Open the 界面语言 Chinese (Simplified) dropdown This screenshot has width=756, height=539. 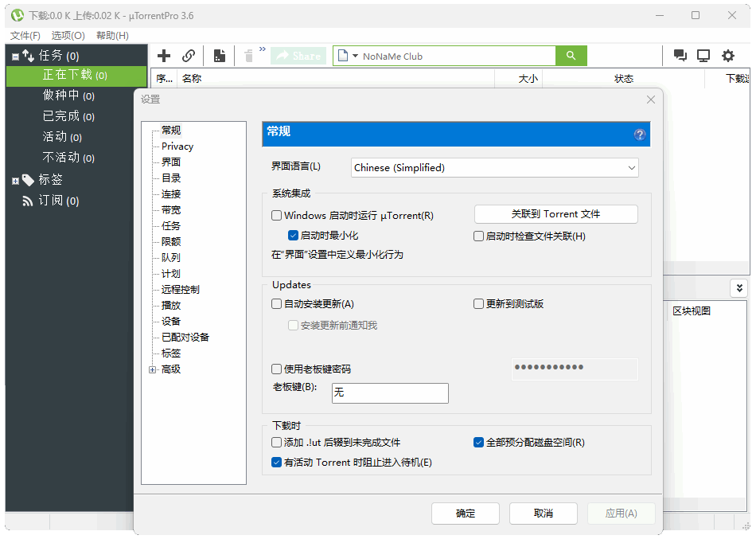(x=494, y=167)
